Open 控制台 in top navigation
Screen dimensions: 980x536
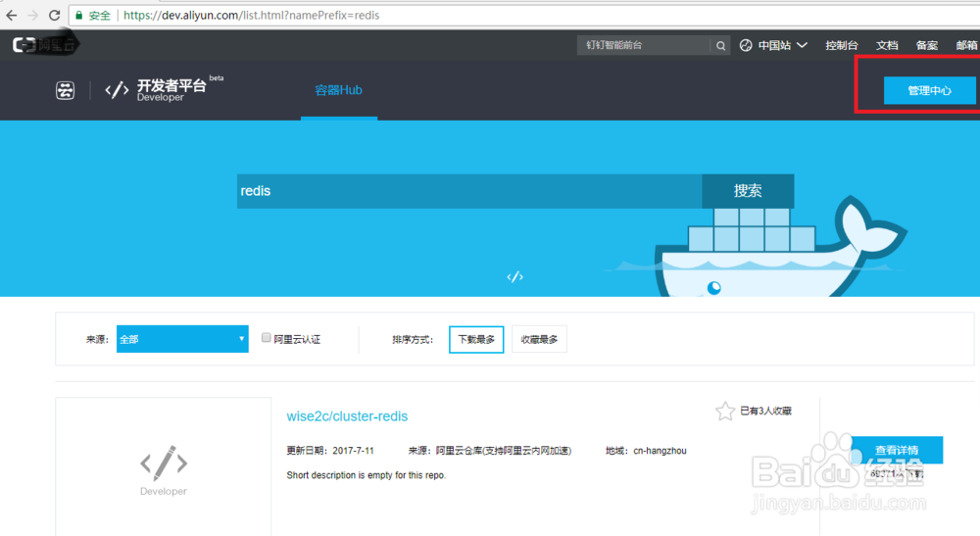tap(841, 45)
